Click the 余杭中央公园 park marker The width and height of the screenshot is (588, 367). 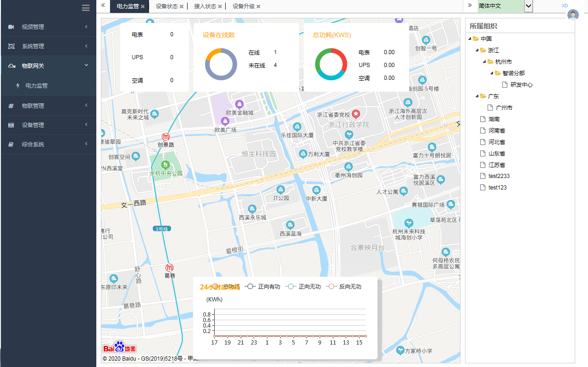click(166, 165)
